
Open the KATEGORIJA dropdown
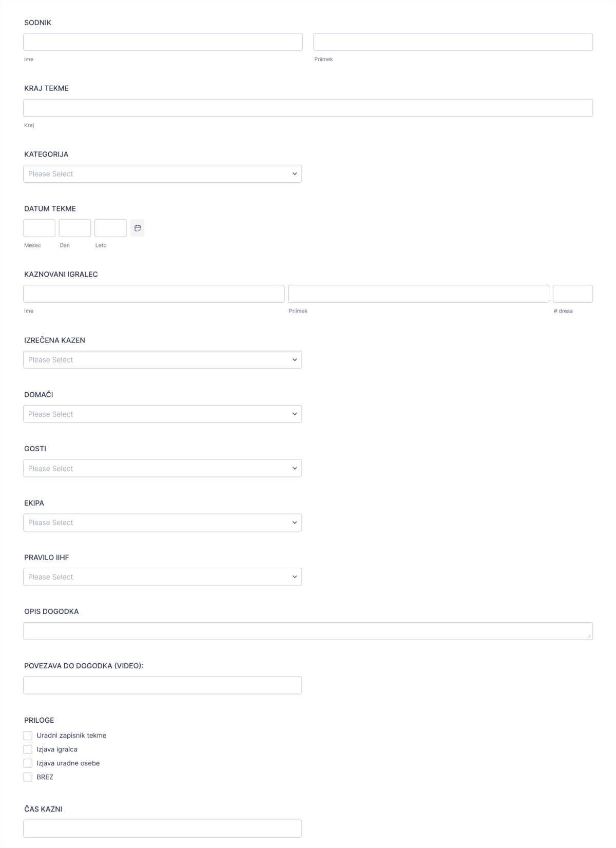(162, 173)
